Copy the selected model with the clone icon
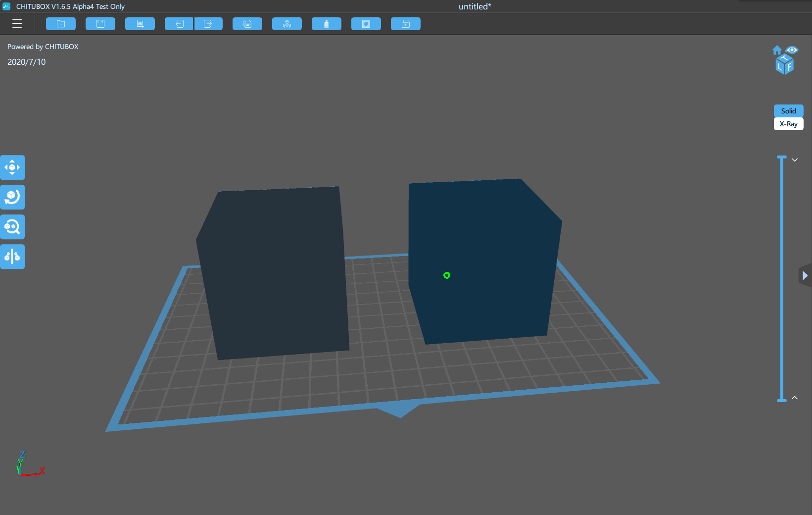The image size is (812, 515). click(x=247, y=23)
